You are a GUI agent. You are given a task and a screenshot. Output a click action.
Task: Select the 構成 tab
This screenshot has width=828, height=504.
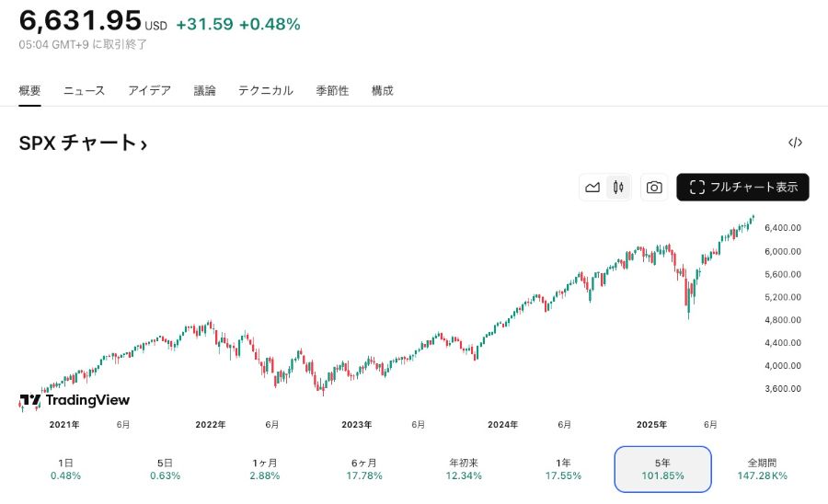(383, 90)
